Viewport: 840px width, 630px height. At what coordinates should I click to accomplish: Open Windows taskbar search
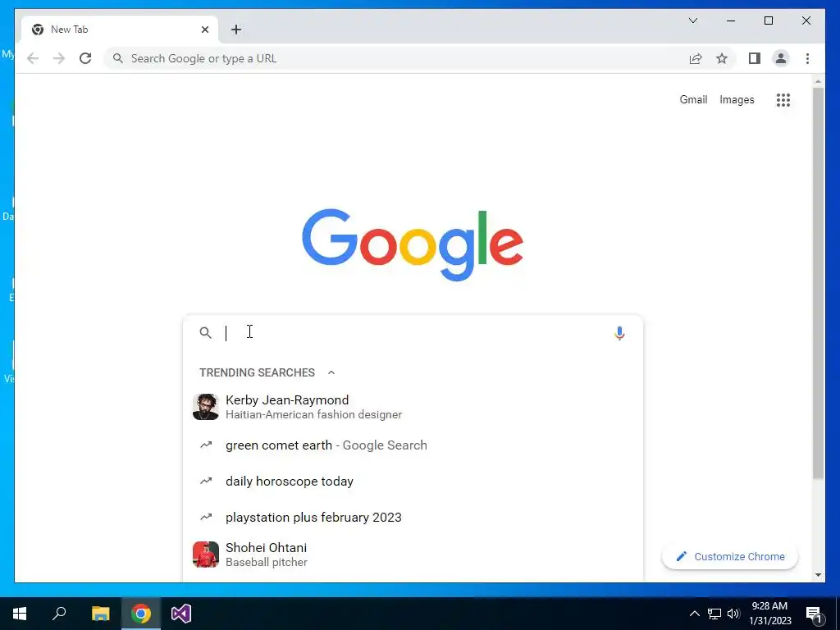pyautogui.click(x=59, y=614)
